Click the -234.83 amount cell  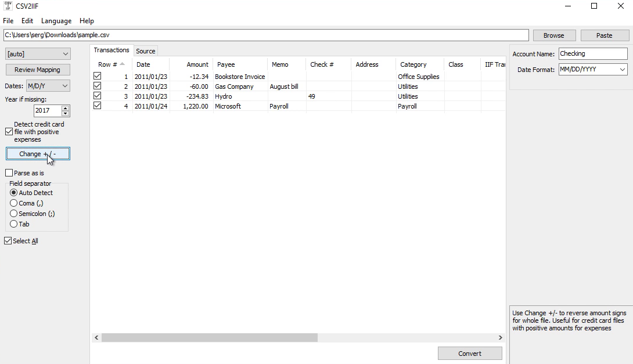pyautogui.click(x=191, y=96)
